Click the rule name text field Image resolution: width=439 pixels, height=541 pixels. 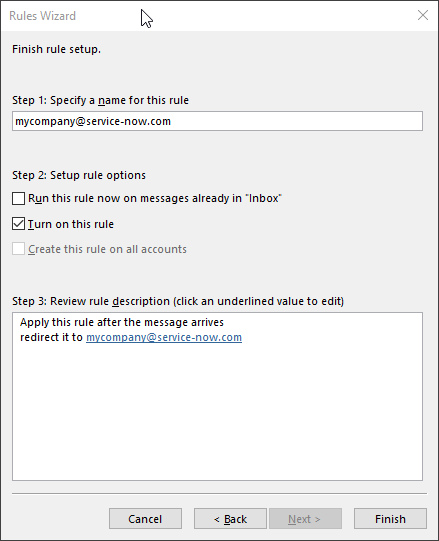217,121
